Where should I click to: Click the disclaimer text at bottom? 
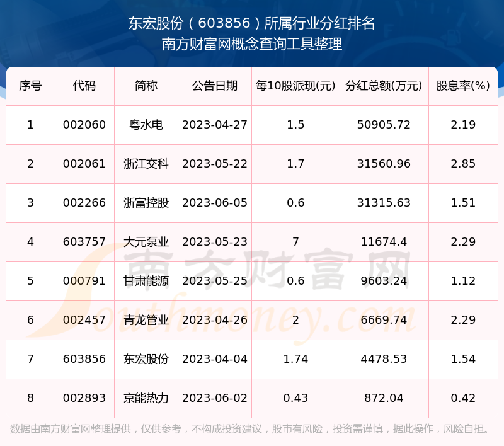(249, 429)
